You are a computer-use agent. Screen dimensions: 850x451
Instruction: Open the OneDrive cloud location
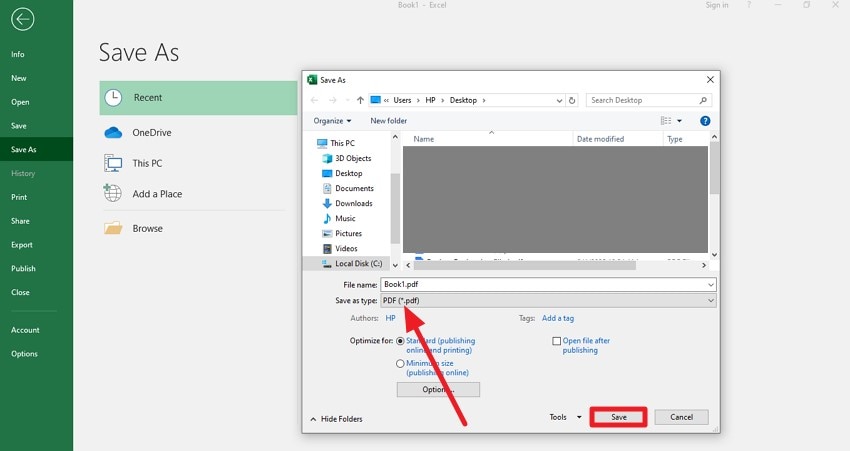pyautogui.click(x=113, y=132)
